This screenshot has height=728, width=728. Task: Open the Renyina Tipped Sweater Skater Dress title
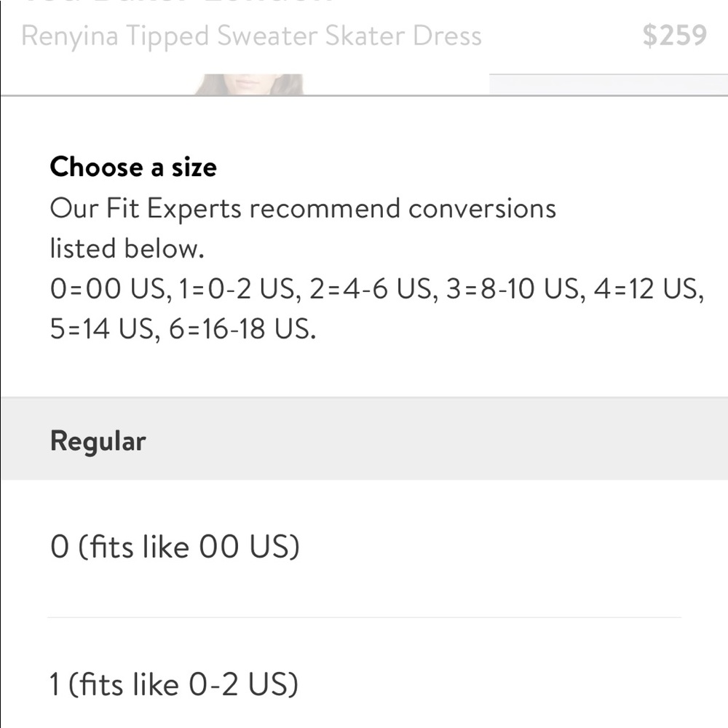tap(251, 36)
